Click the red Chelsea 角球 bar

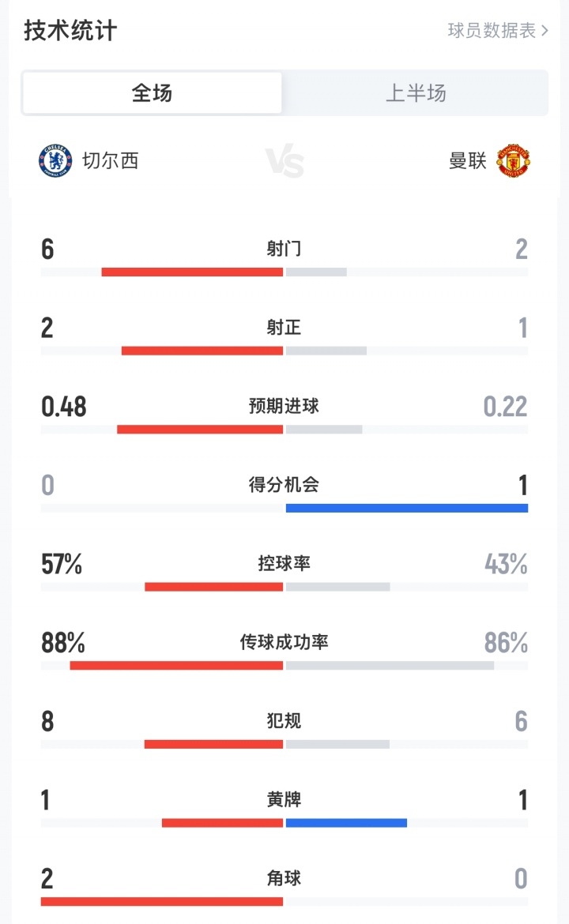coord(162,901)
